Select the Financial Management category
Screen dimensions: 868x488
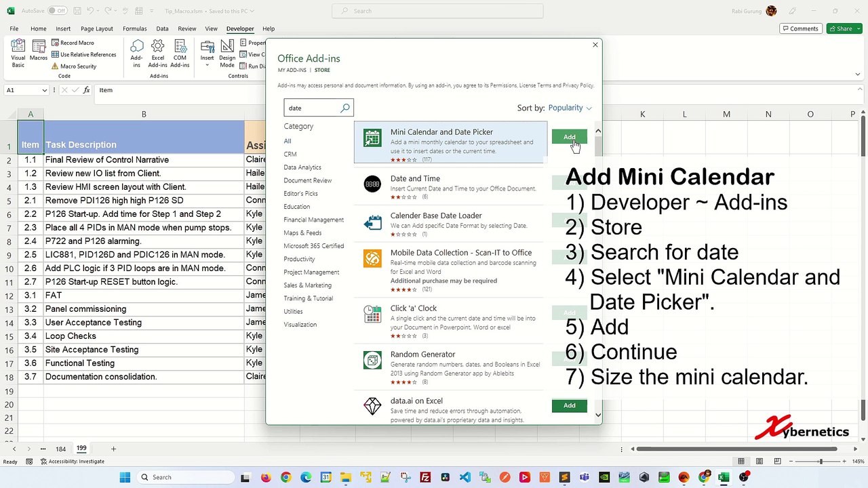point(313,220)
